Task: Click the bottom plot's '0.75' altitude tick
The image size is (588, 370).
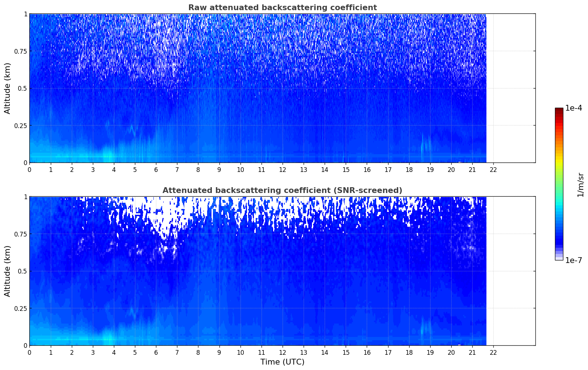Action: pyautogui.click(x=21, y=234)
